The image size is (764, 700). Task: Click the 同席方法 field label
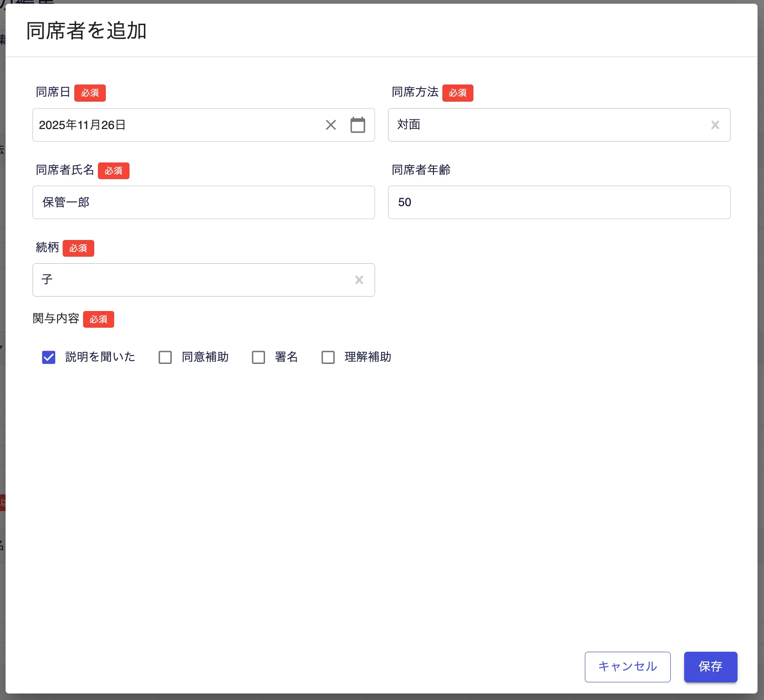point(415,92)
